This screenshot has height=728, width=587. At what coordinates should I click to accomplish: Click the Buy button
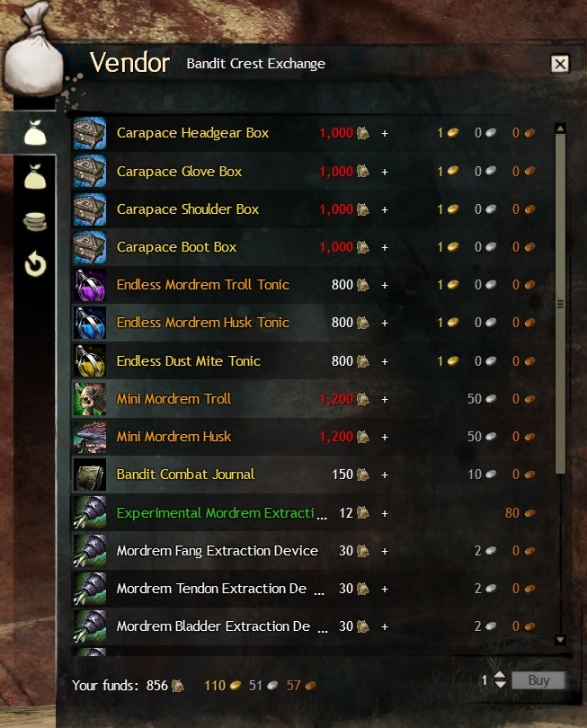pos(538,680)
